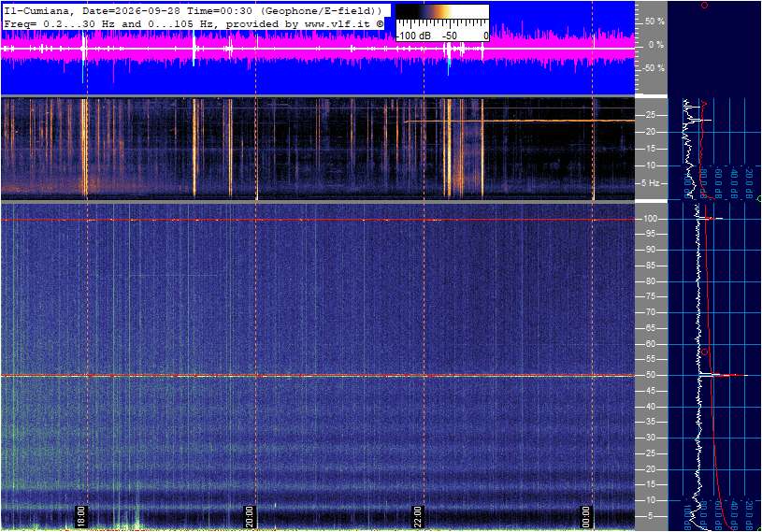Click the '50 %' amplitude axis label
Viewport: 762px width, 532px height.
pyautogui.click(x=654, y=22)
